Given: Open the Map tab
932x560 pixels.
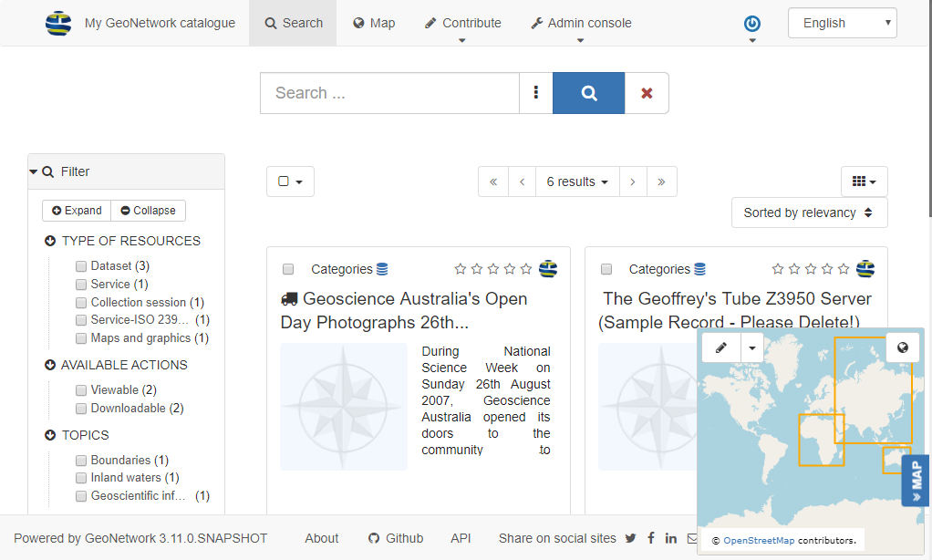Looking at the screenshot, I should click(374, 23).
